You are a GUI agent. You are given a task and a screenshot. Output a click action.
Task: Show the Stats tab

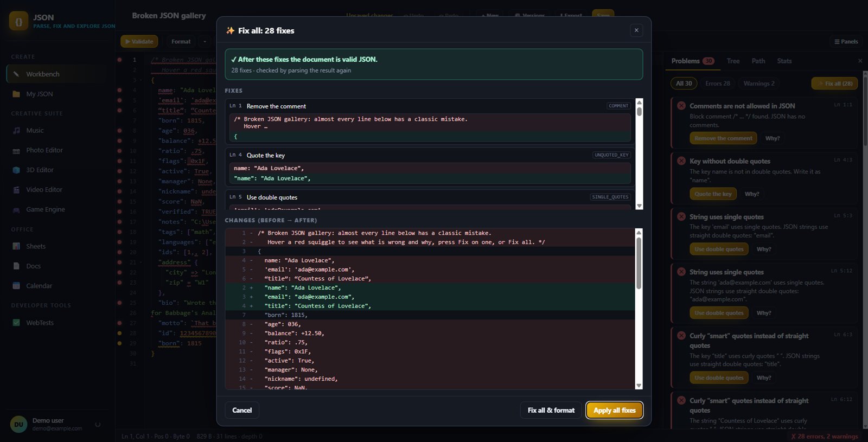pos(784,61)
